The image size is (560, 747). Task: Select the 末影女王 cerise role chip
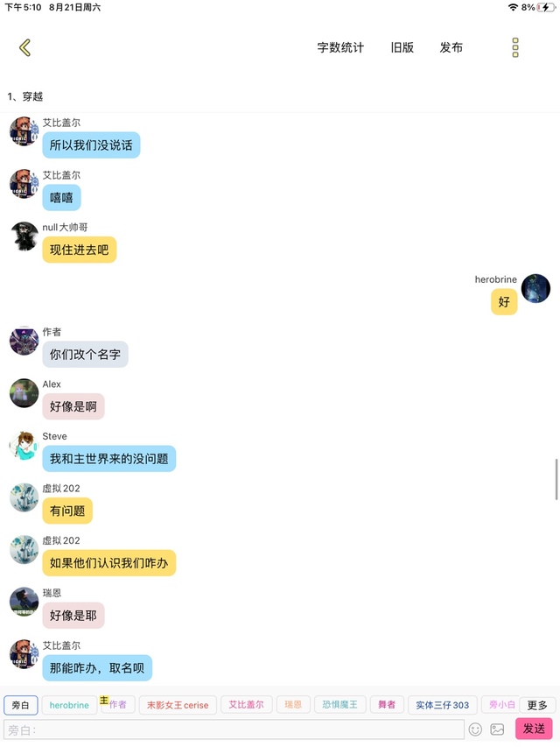pyautogui.click(x=178, y=705)
